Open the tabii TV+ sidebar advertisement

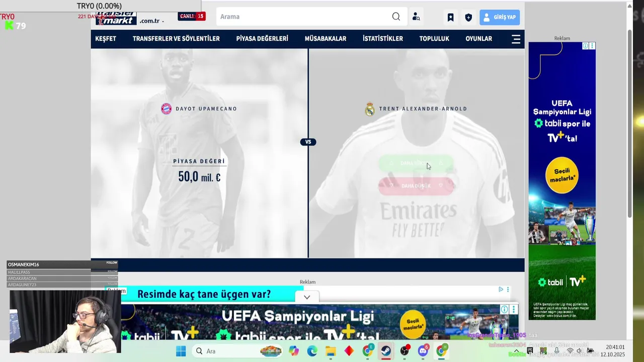[562, 181]
